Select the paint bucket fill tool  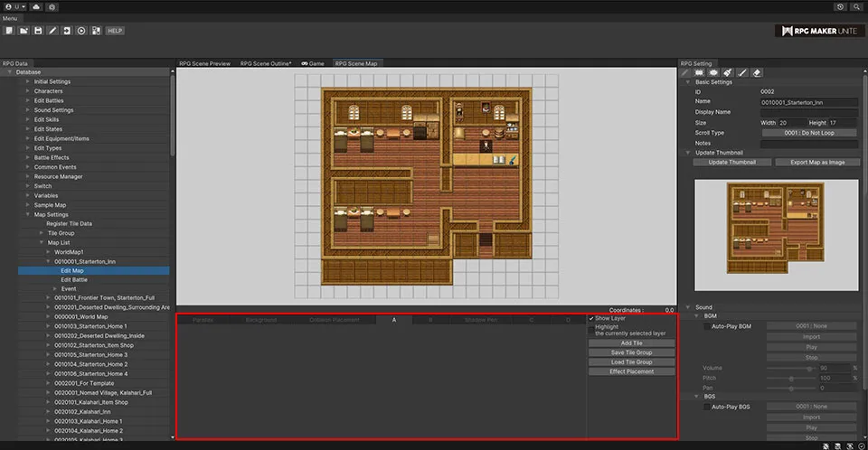(728, 72)
